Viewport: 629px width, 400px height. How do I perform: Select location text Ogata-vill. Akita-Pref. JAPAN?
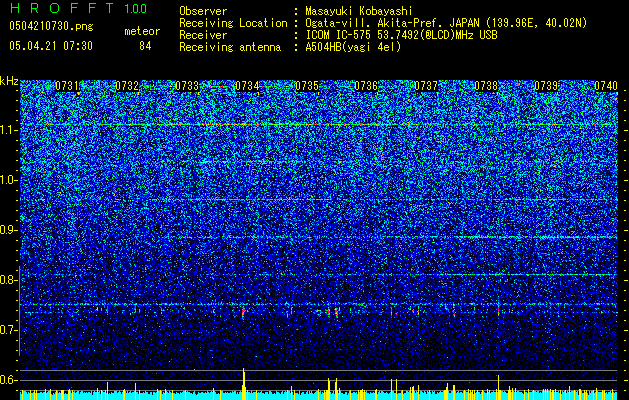(x=391, y=23)
